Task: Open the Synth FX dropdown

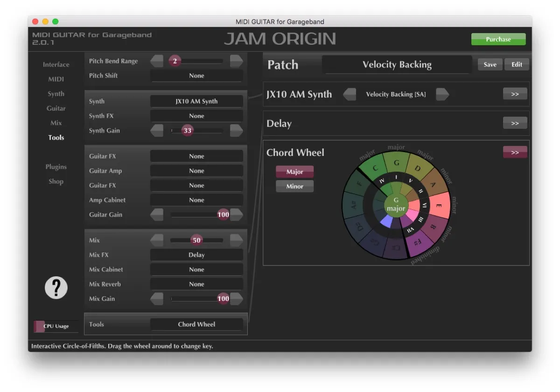Action: (196, 116)
